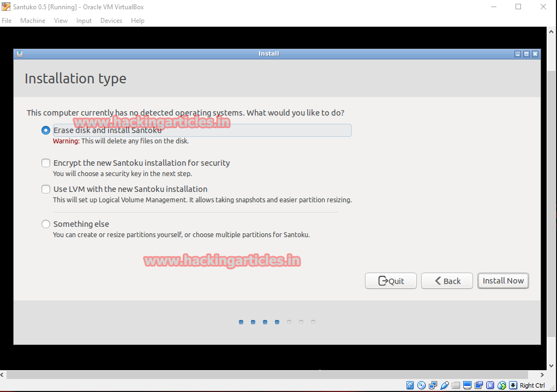The width and height of the screenshot is (557, 392).
Task: Click the vertical scrollbar up arrow
Action: (552, 32)
